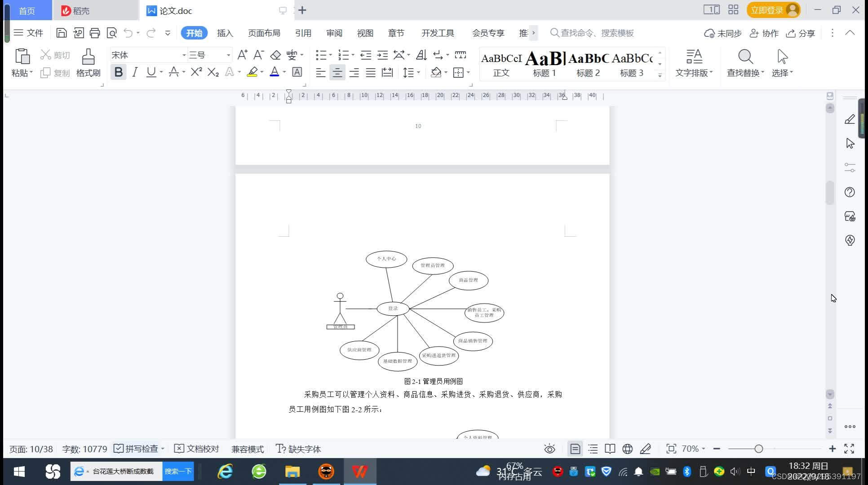The width and height of the screenshot is (868, 485).
Task: Open the 文件 menu
Action: 28,33
